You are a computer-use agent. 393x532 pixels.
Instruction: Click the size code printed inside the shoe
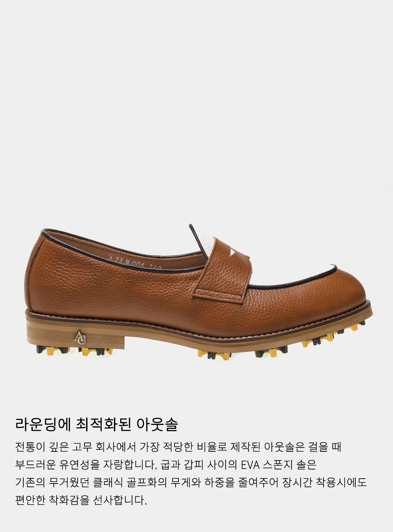pos(135,263)
